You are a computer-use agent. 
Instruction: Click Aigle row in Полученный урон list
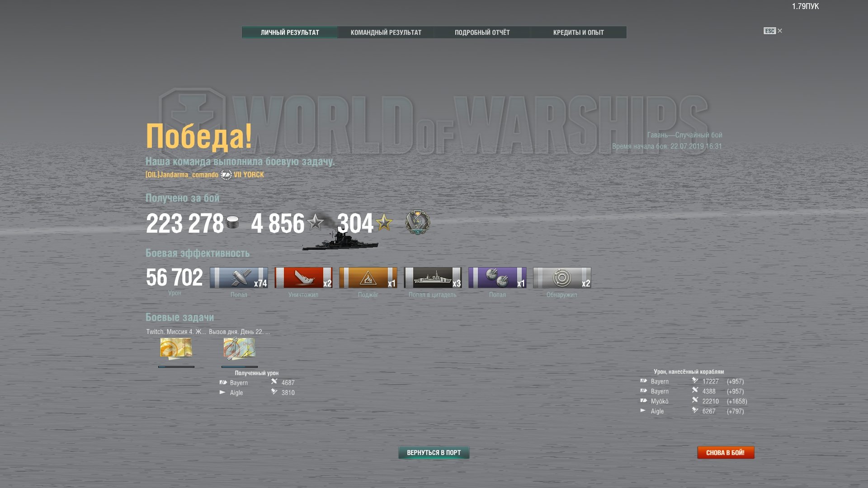pos(257,393)
